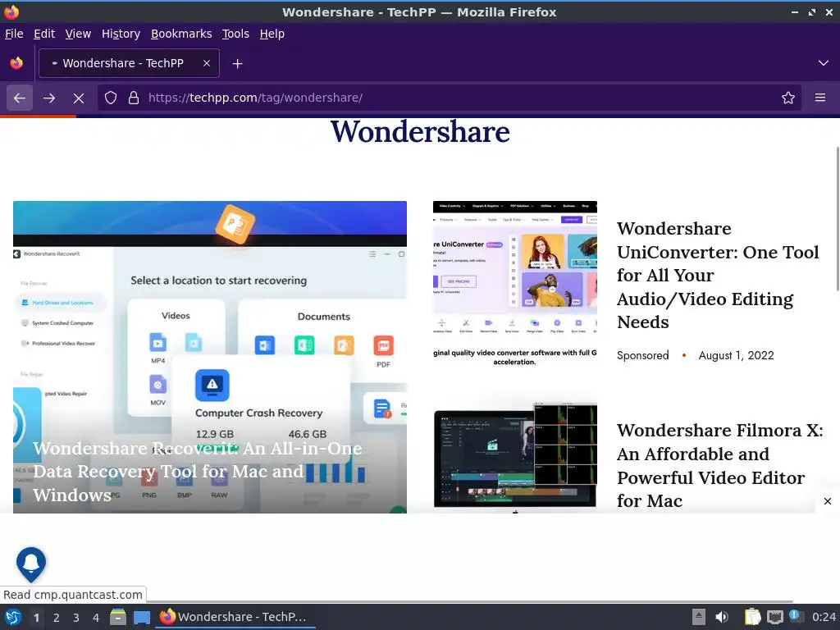Click the Sponsored category label
Image resolution: width=840 pixels, height=630 pixels.
pyautogui.click(x=643, y=356)
